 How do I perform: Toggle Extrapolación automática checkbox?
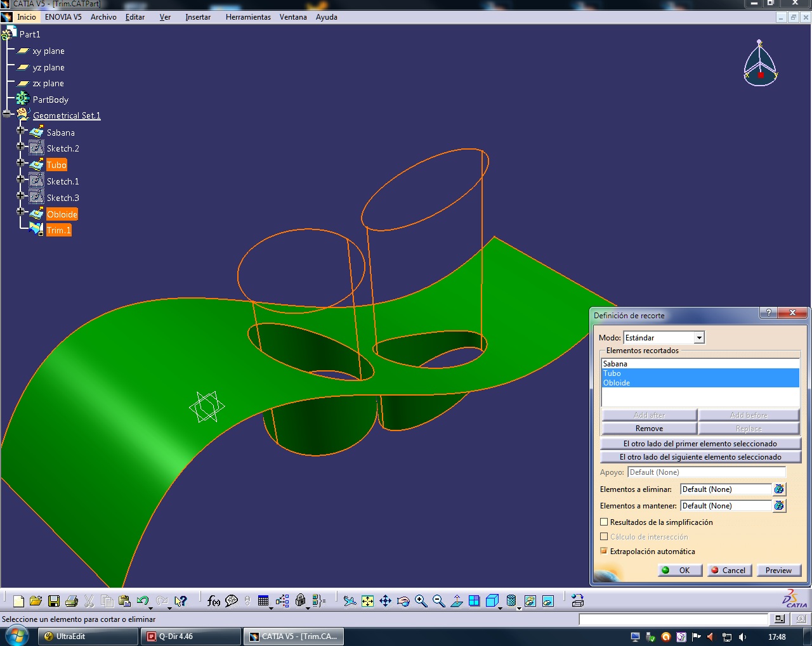click(x=604, y=551)
